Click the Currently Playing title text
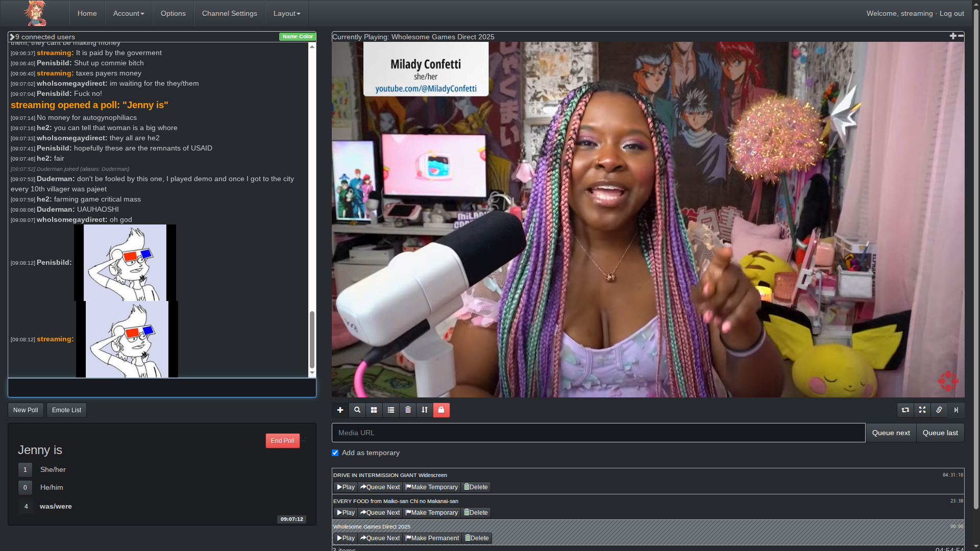Image resolution: width=980 pixels, height=551 pixels. (413, 37)
